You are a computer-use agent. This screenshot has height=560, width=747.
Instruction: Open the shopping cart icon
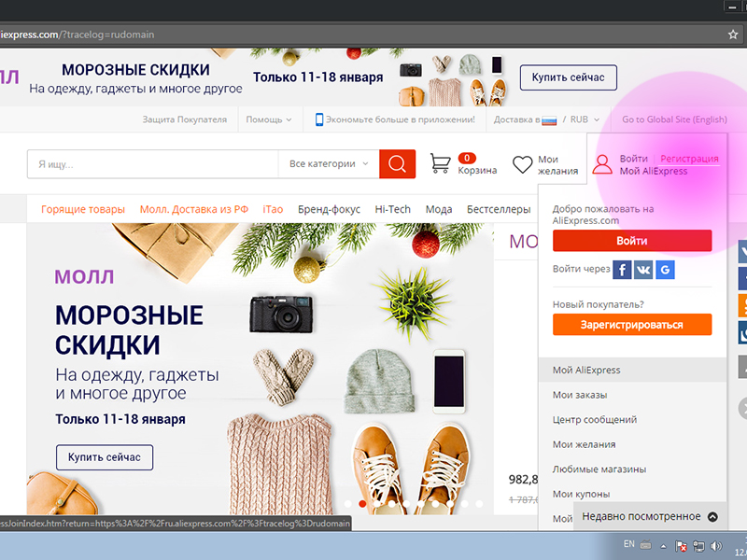pyautogui.click(x=440, y=163)
